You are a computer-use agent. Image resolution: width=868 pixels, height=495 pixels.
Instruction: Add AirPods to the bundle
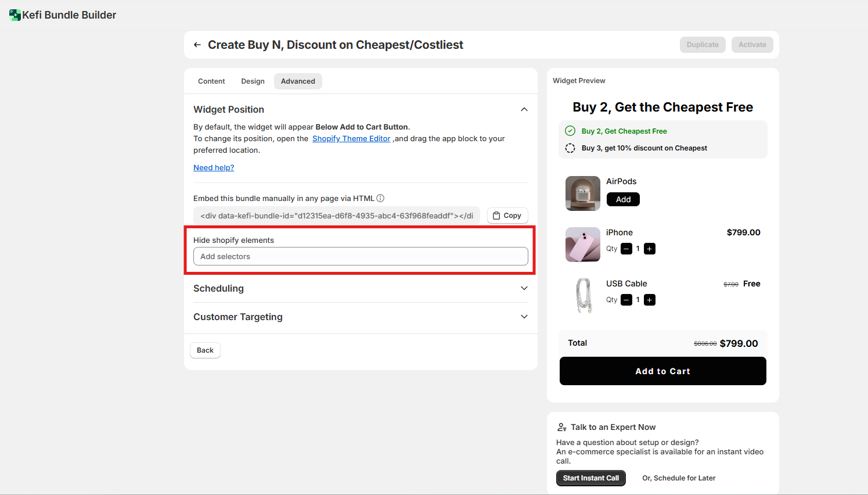click(623, 199)
